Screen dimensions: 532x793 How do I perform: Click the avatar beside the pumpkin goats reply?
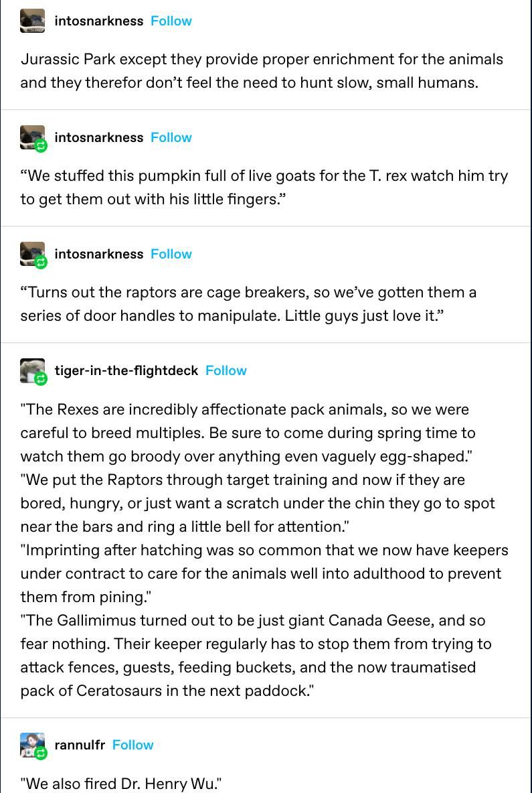(31, 136)
